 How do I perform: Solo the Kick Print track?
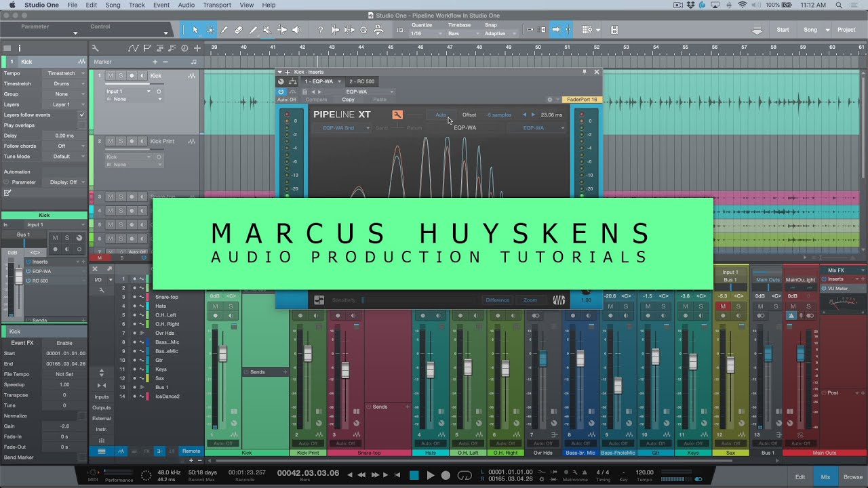tap(121, 141)
